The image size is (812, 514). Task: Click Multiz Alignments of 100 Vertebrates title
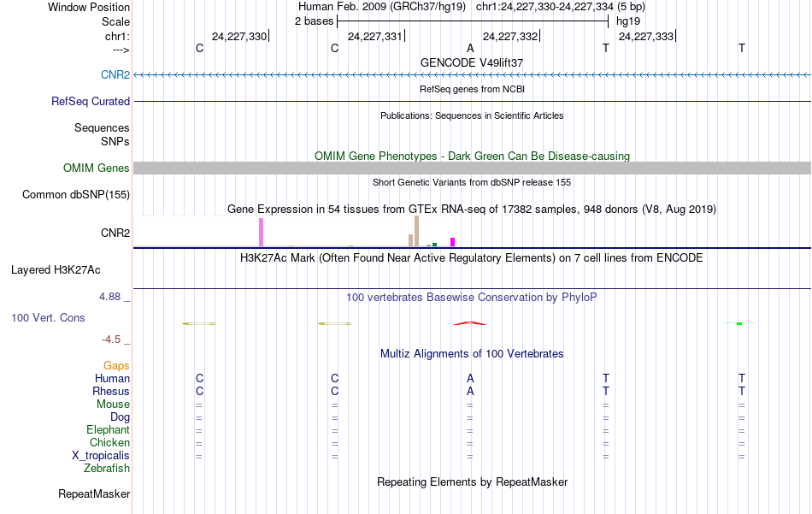pyautogui.click(x=472, y=354)
